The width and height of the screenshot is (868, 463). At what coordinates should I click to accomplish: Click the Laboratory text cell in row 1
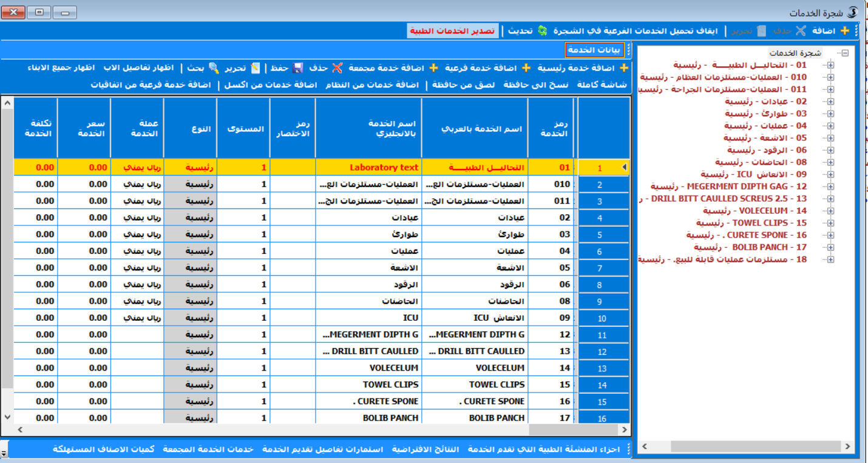click(x=368, y=168)
